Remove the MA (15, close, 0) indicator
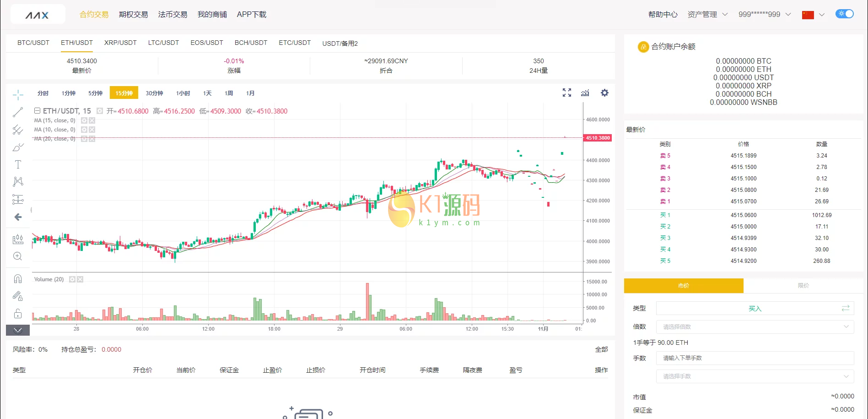Image resolution: width=868 pixels, height=419 pixels. tap(92, 120)
